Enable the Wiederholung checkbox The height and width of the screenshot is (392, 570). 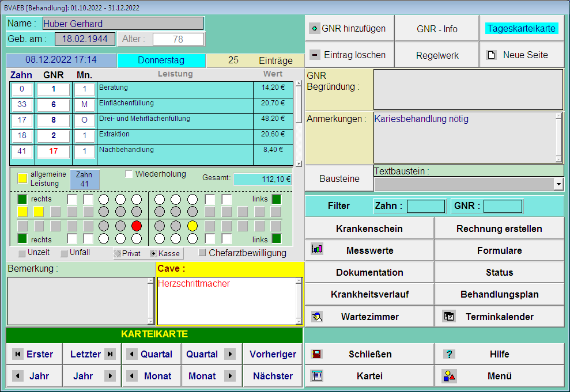[129, 174]
